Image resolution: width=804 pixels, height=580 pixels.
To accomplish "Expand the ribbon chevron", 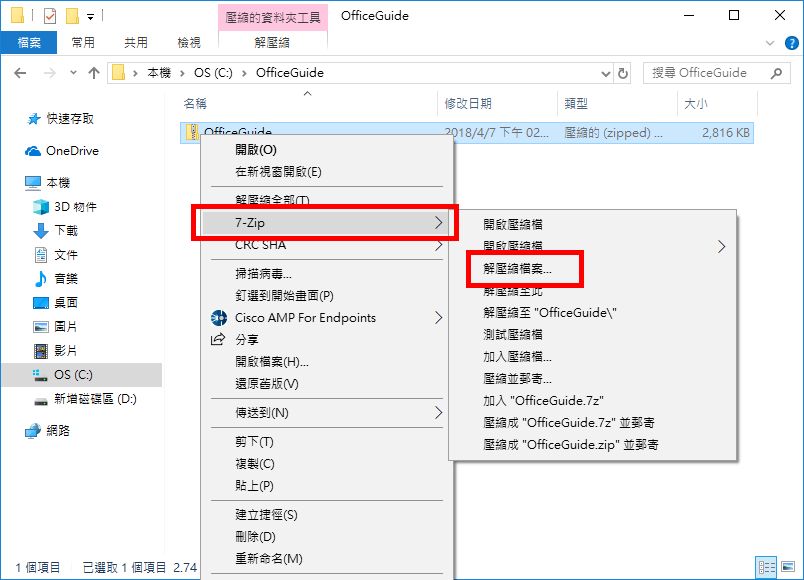I will coord(770,43).
